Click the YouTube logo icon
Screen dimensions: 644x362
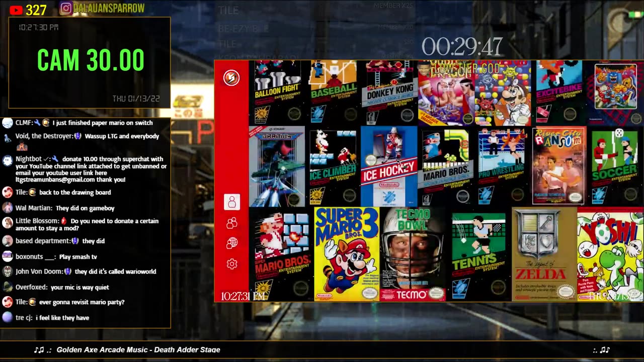coord(16,10)
